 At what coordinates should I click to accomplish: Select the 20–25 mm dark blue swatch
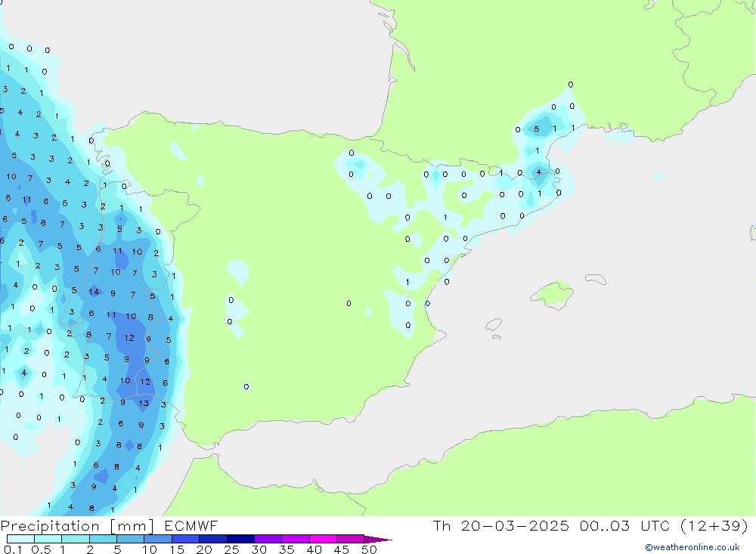coord(213,539)
